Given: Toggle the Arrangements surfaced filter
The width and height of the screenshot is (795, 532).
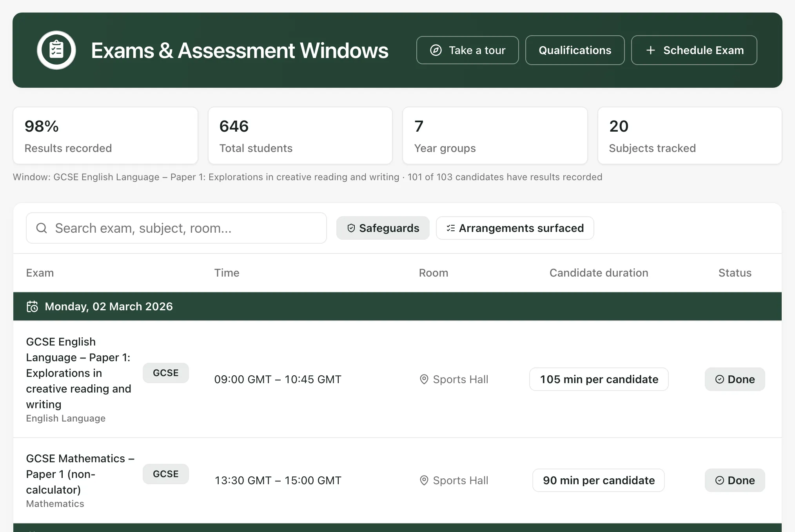Looking at the screenshot, I should [x=515, y=228].
